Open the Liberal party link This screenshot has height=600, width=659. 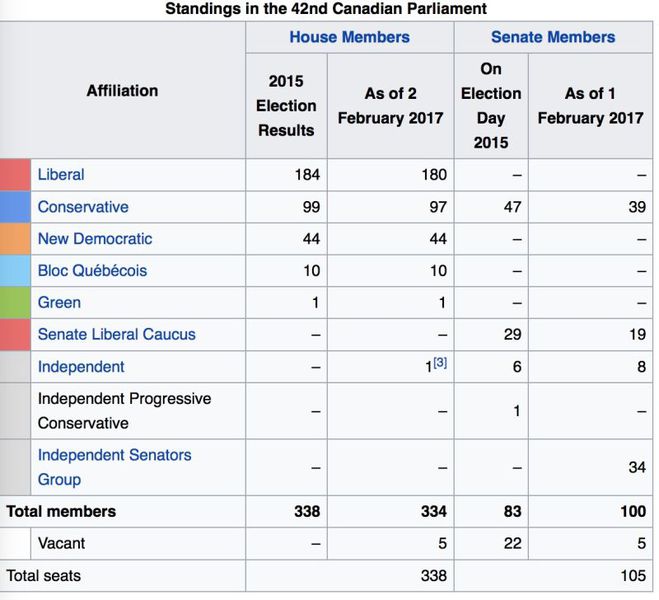(x=61, y=175)
